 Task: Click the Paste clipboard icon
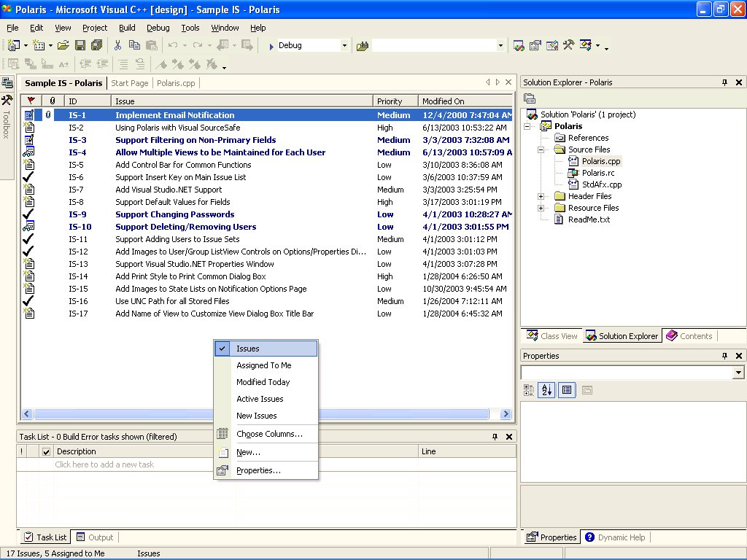click(152, 46)
